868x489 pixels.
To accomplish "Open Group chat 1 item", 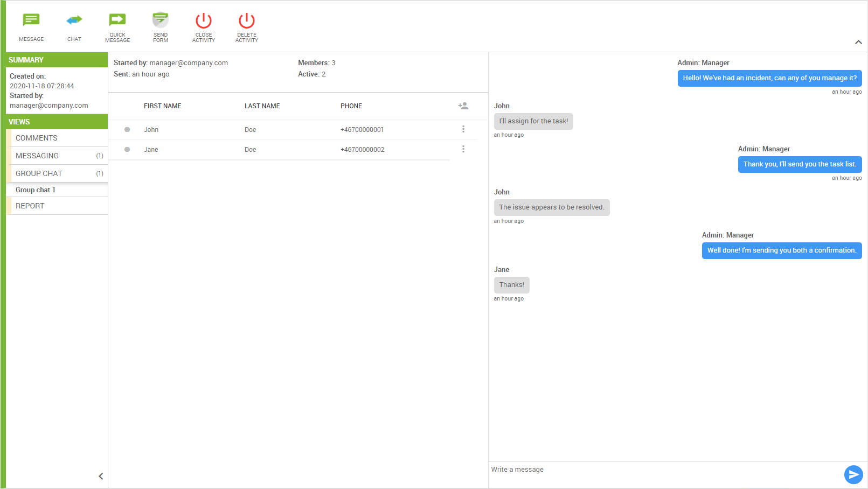I will (x=57, y=190).
